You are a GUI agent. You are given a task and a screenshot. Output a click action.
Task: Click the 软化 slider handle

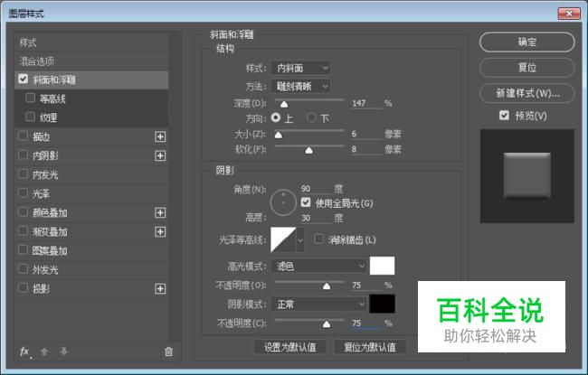tap(308, 150)
